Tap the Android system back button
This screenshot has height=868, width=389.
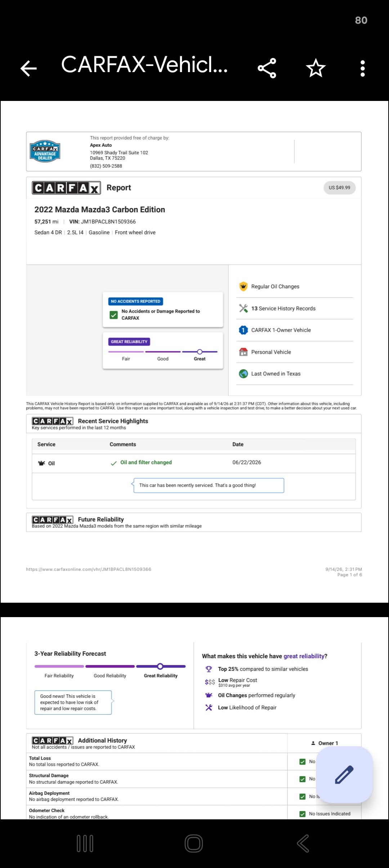tap(303, 843)
